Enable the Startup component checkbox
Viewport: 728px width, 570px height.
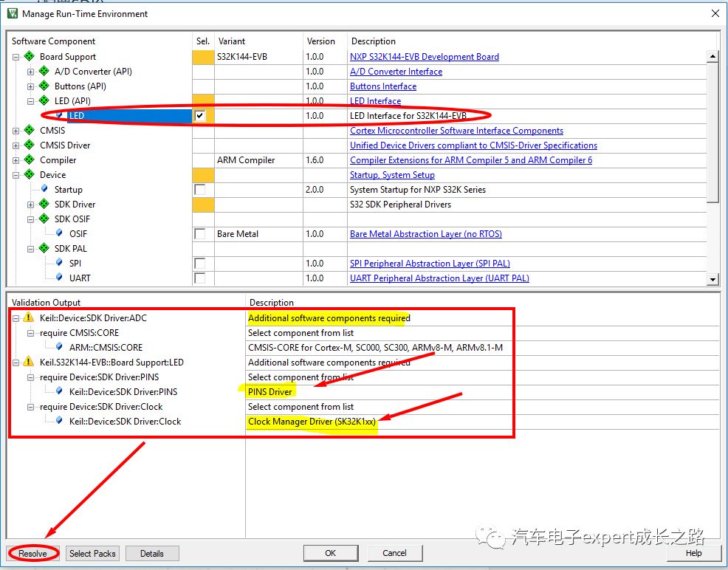click(200, 189)
